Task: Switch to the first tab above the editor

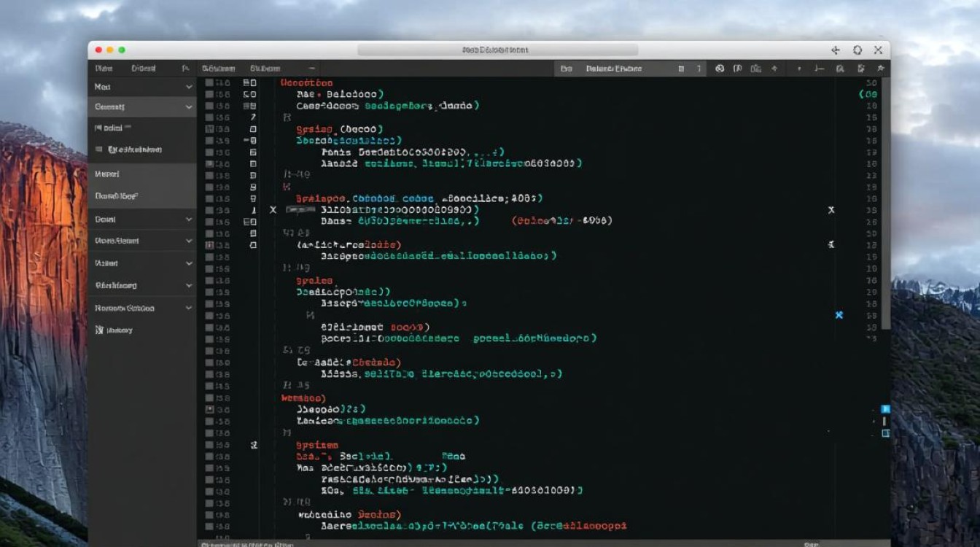Action: [x=216, y=69]
